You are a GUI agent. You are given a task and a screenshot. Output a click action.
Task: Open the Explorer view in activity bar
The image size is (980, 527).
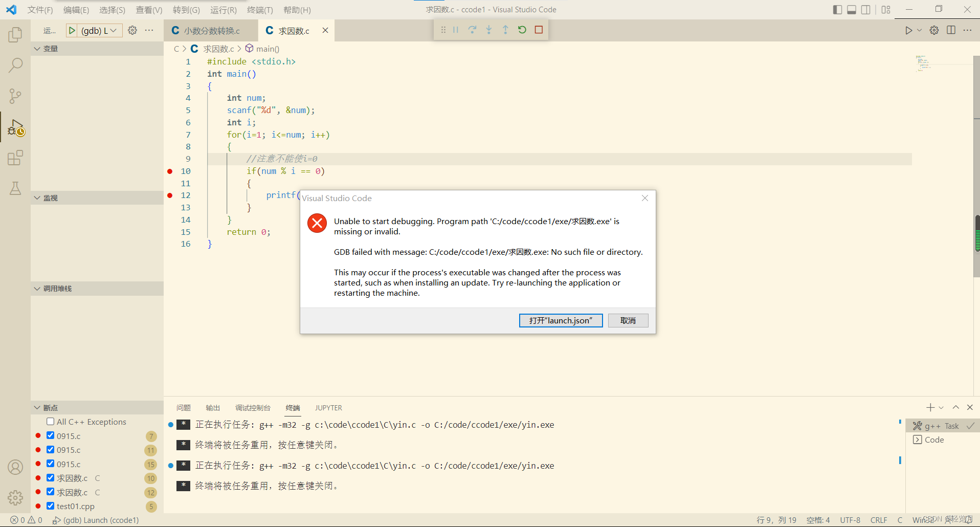(x=15, y=35)
